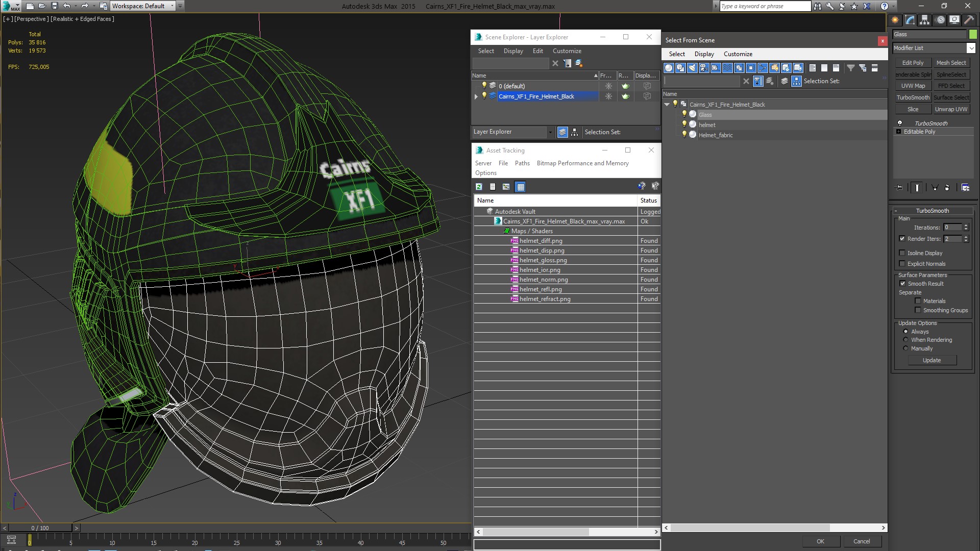
Task: Open the Layer Explorer dropdown at bottom
Action: pyautogui.click(x=550, y=132)
